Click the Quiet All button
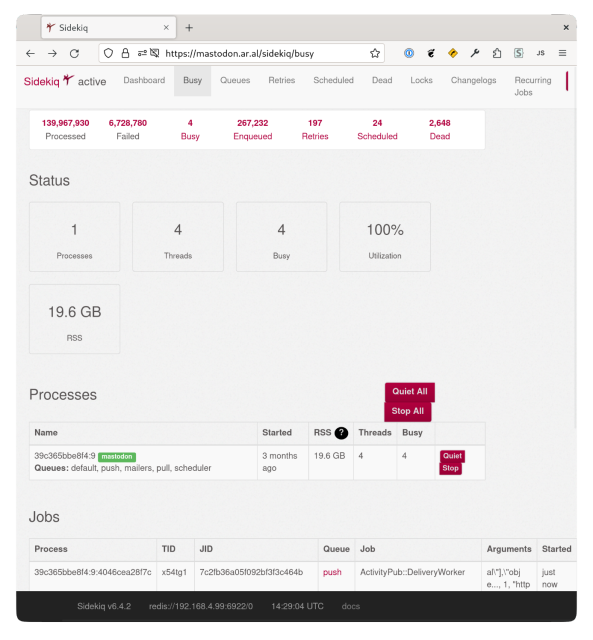The height and width of the screenshot is (640, 593). point(410,392)
